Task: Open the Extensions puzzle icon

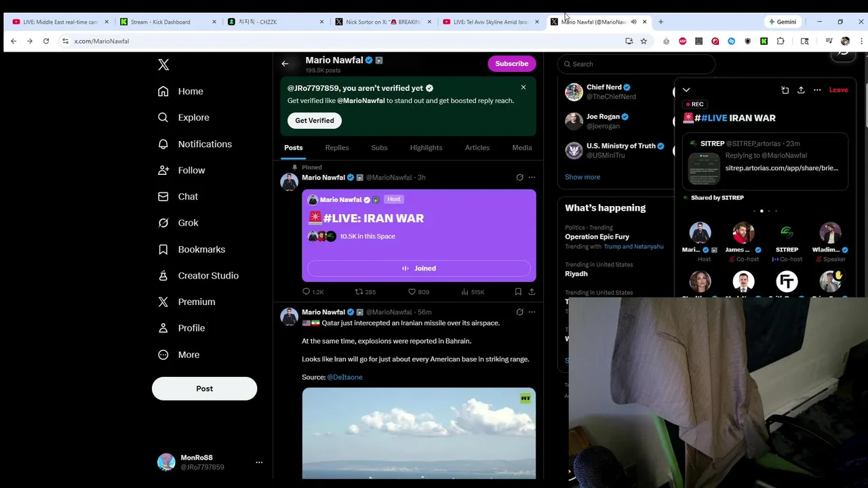Action: pos(780,41)
